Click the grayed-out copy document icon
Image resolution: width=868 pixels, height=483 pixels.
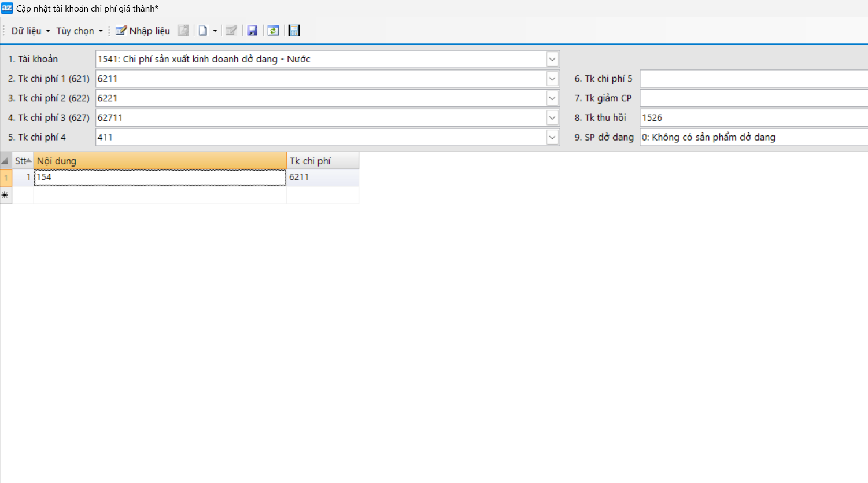pyautogui.click(x=183, y=31)
